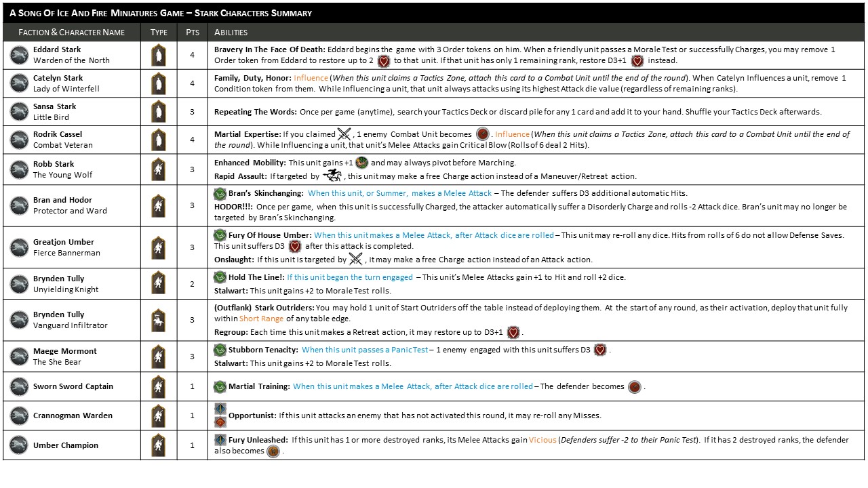Select the crossed swords icon in Onslaught text

pyautogui.click(x=355, y=259)
